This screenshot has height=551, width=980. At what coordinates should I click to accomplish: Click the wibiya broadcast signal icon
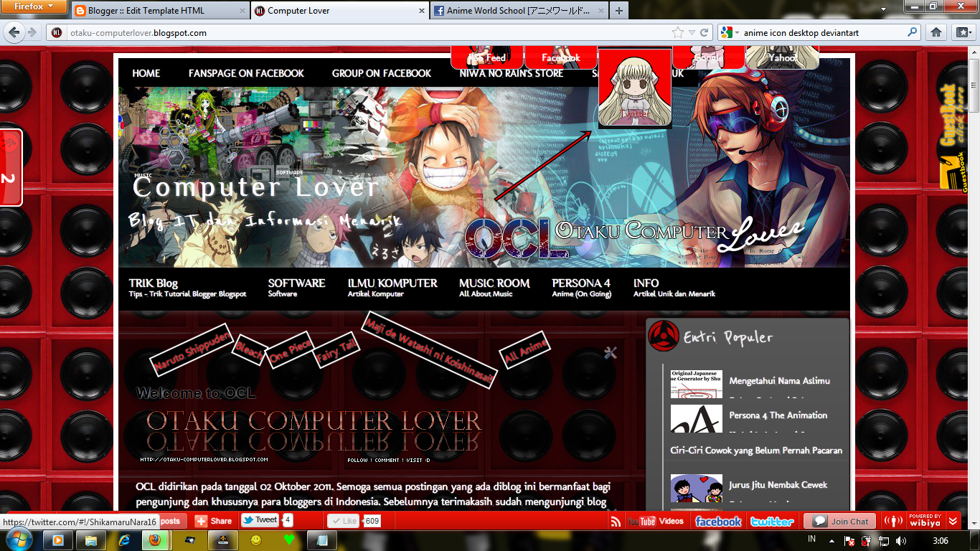[x=892, y=522]
